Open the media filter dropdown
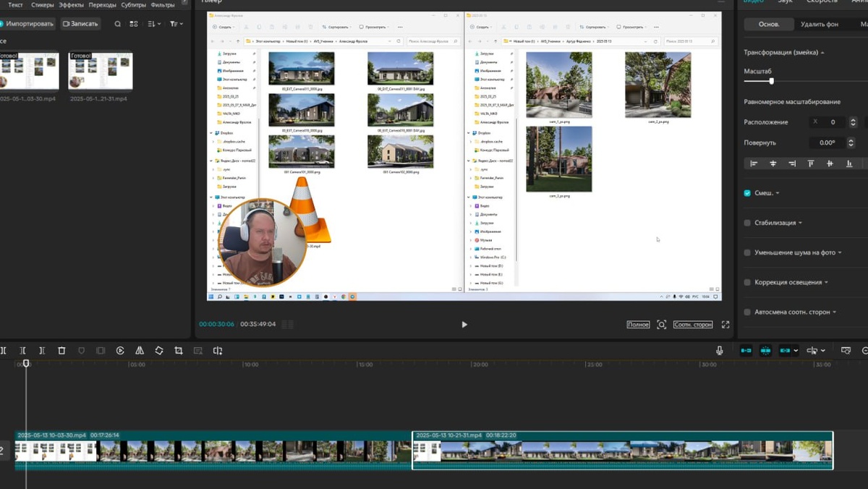Screen dimensions: 868x489 [176, 24]
